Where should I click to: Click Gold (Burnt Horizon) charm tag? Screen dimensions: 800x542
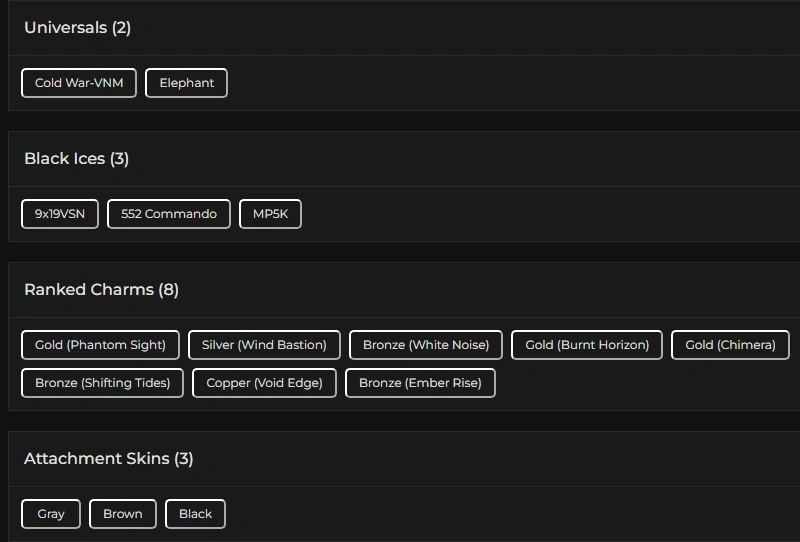click(587, 345)
